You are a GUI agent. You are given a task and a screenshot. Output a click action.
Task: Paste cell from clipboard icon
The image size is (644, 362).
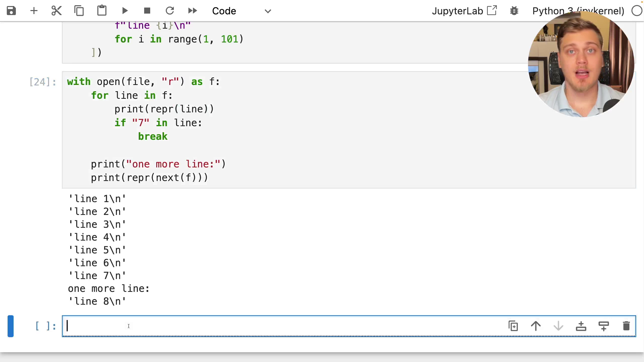coord(102,11)
